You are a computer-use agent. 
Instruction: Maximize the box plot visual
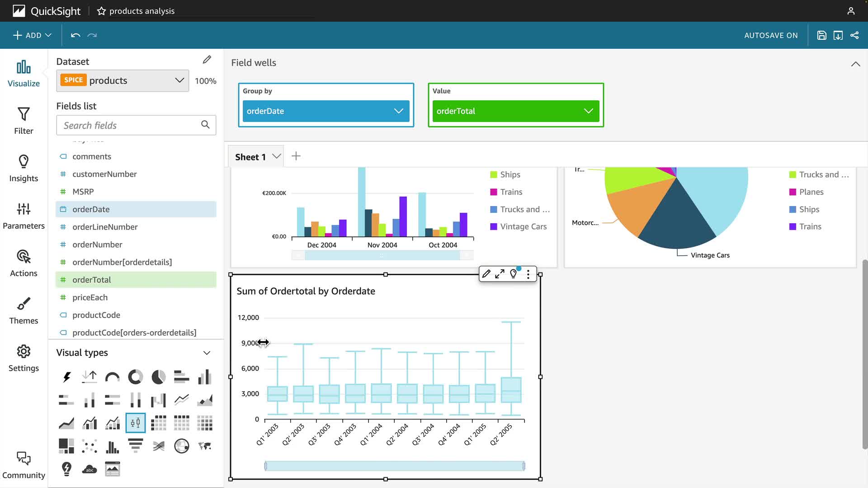point(500,274)
